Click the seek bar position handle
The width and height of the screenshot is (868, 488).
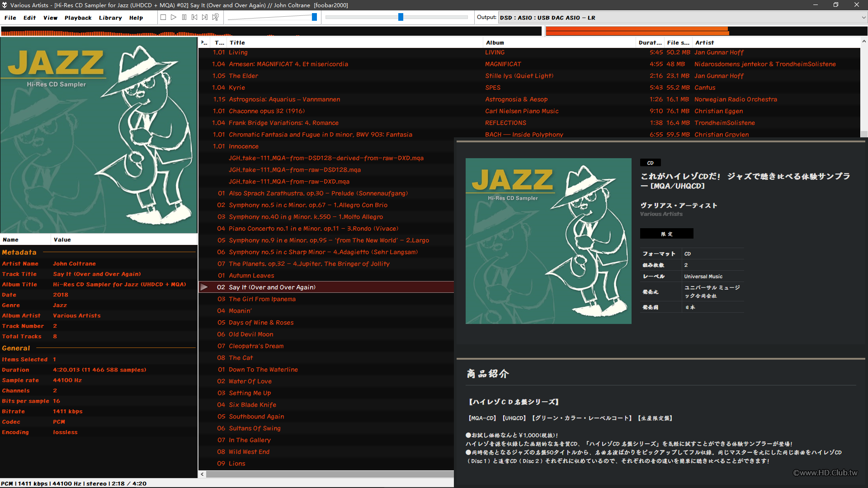click(401, 17)
